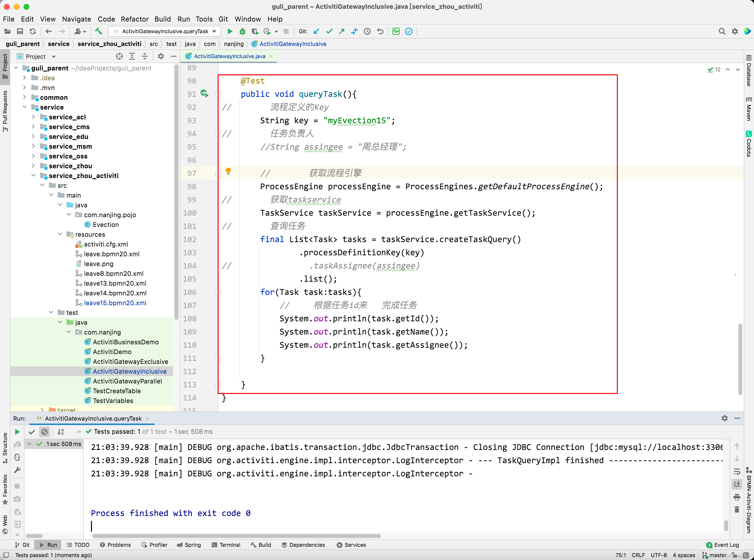Open the Refactor menu
The image size is (754, 560).
click(x=134, y=19)
